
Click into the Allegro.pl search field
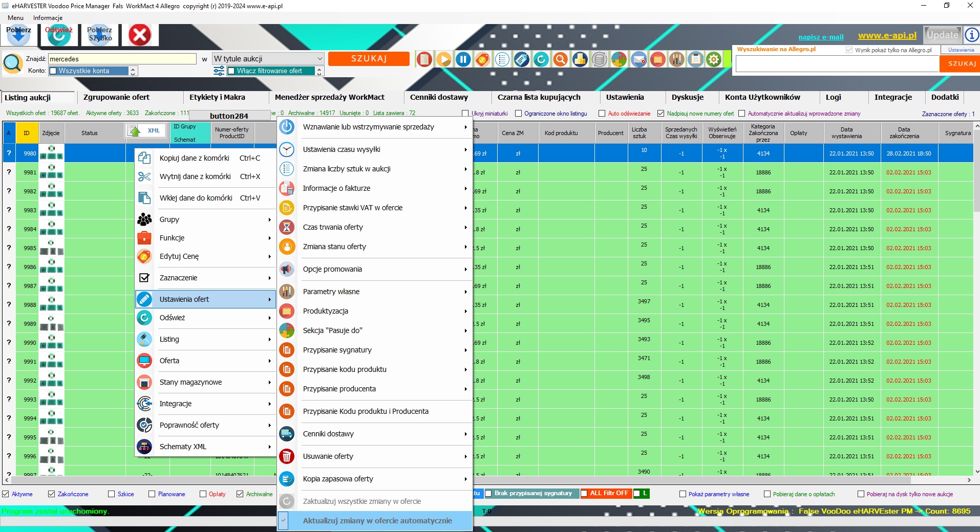(x=837, y=64)
